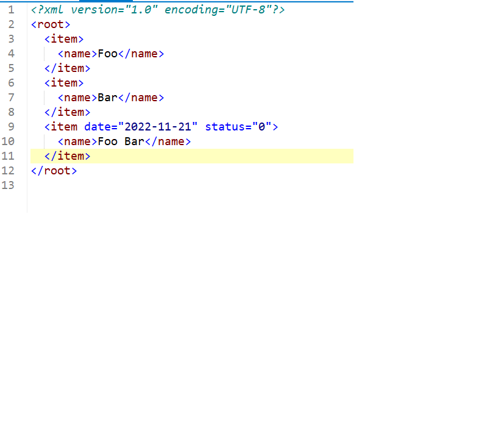Click the text Foo Bar on line 10
The image size is (504, 439).
(x=121, y=141)
